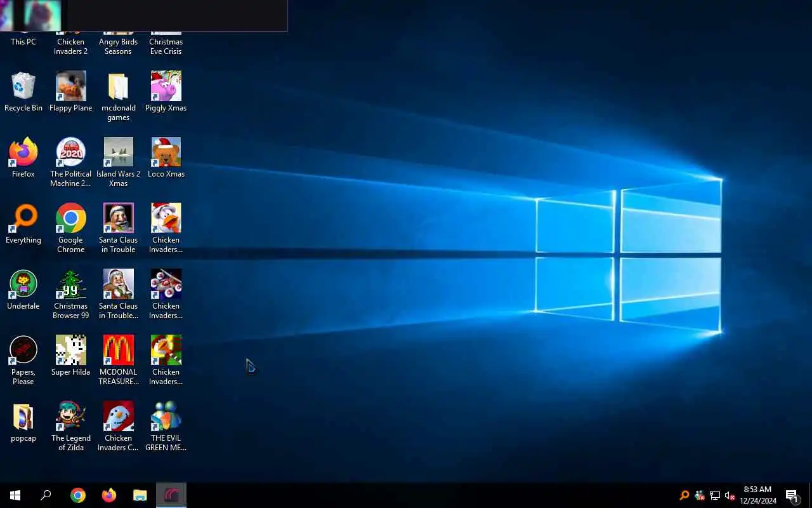This screenshot has height=508, width=812.
Task: Select the Firefox desktop shortcut
Action: tap(23, 158)
